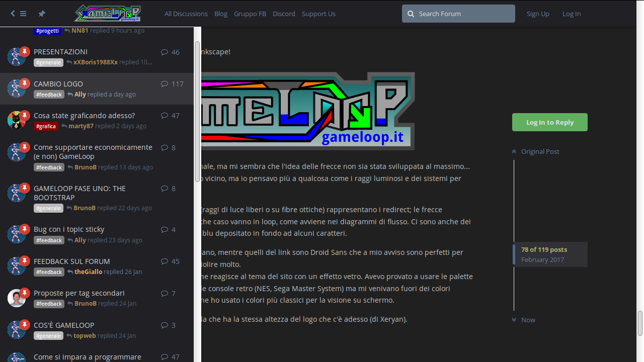
Task: Open All Discussions link
Action: click(186, 14)
